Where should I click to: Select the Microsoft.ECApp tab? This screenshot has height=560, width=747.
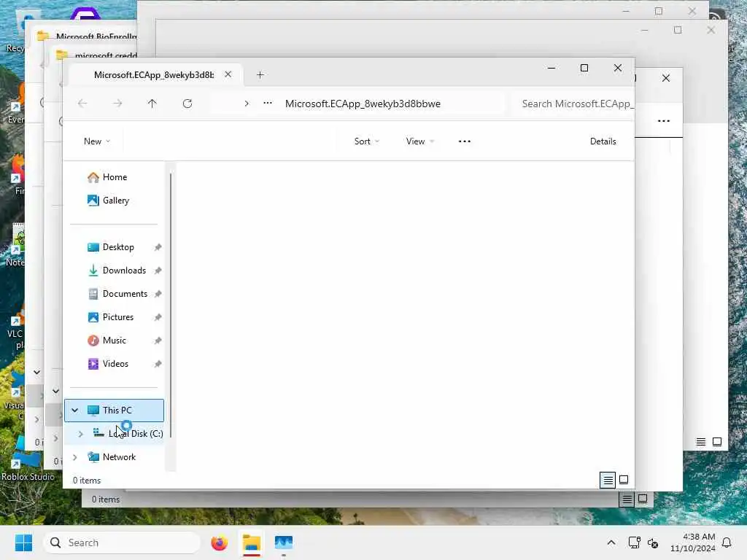click(x=153, y=75)
